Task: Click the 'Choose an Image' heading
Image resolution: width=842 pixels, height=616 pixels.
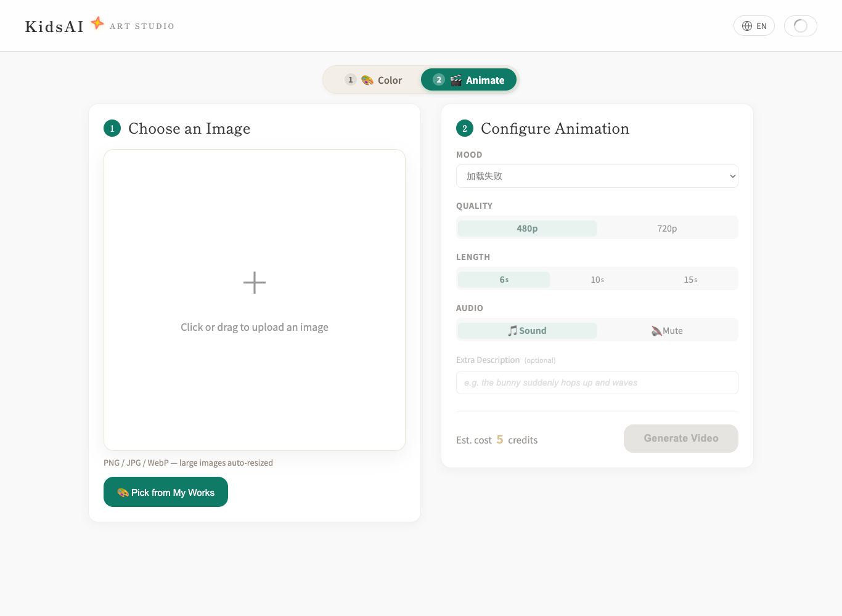Action: 189,129
